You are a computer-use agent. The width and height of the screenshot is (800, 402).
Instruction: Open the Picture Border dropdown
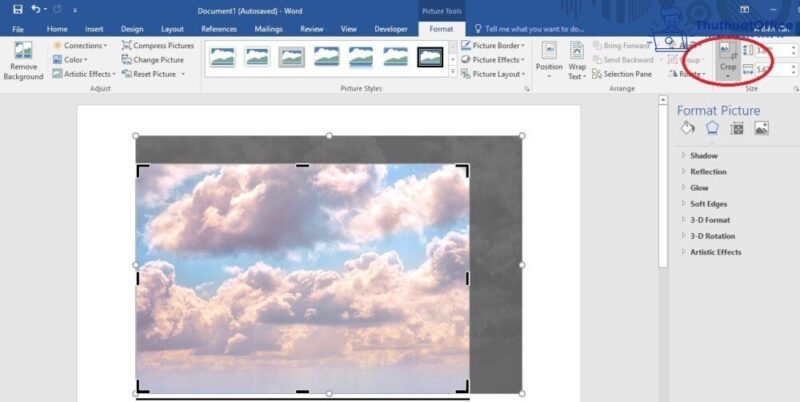tap(495, 46)
